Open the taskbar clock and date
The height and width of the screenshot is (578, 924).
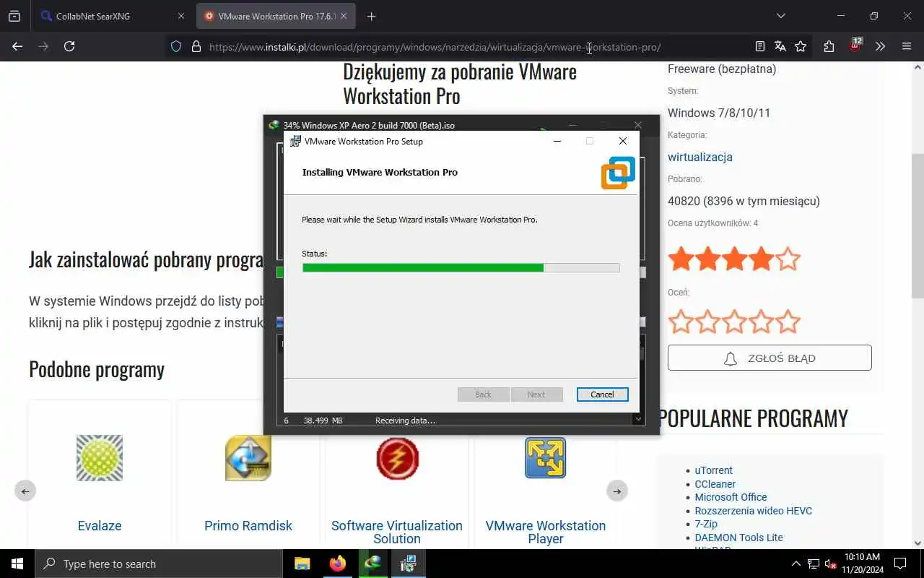pyautogui.click(x=862, y=564)
